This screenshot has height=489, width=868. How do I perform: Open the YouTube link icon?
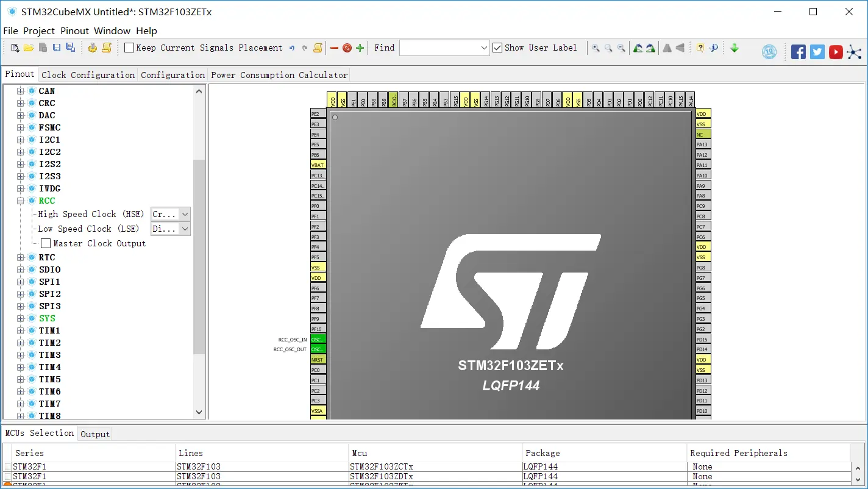tap(836, 52)
